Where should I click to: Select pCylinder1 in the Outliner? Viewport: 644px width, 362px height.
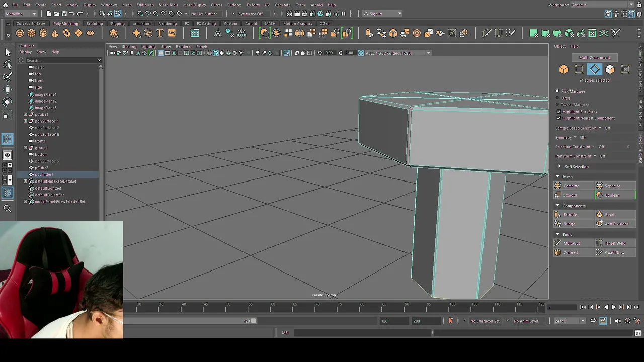44,174
